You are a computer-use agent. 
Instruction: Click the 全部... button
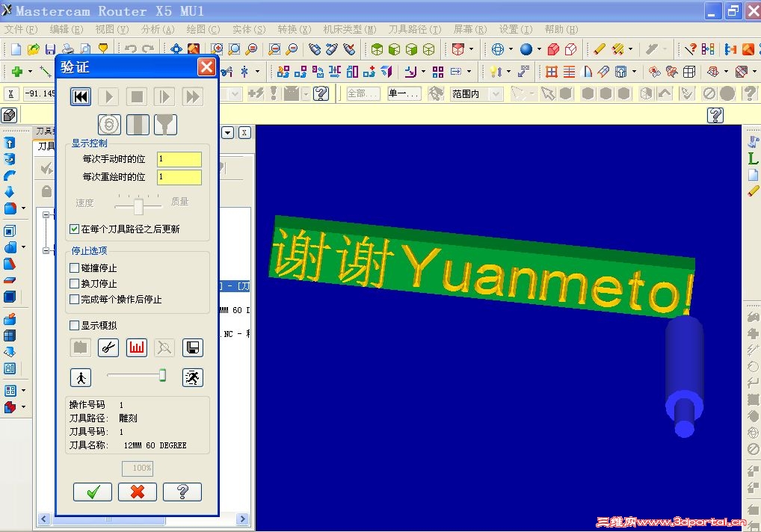[363, 93]
